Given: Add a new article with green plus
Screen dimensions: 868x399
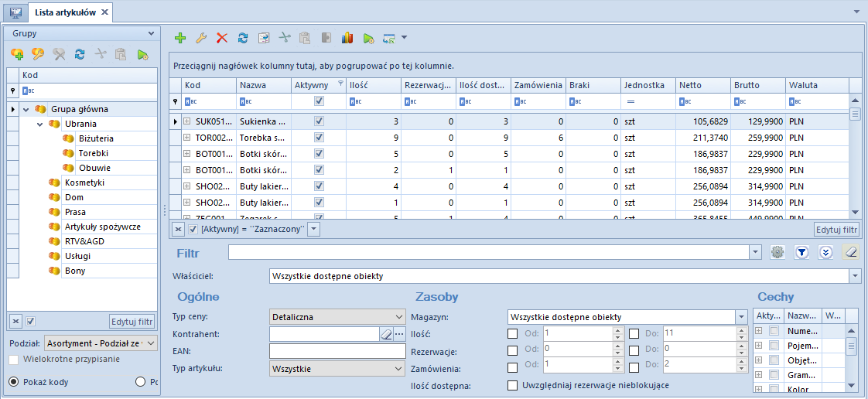Looking at the screenshot, I should pyautogui.click(x=180, y=38).
